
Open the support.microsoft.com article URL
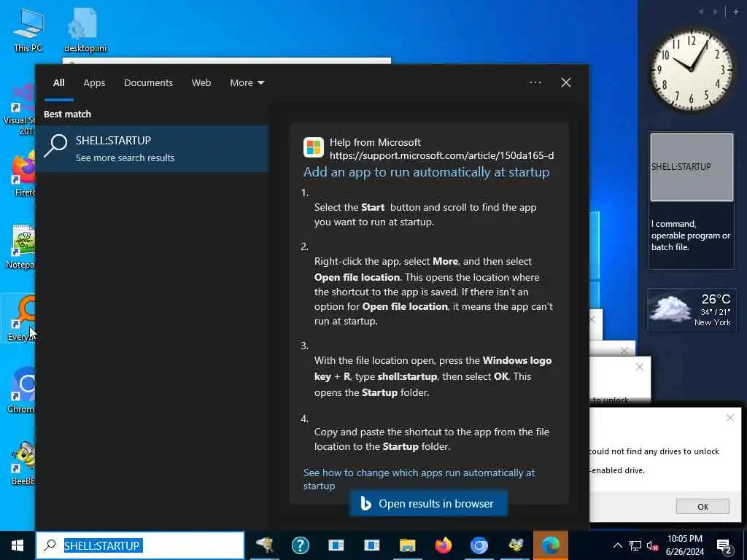coord(441,156)
